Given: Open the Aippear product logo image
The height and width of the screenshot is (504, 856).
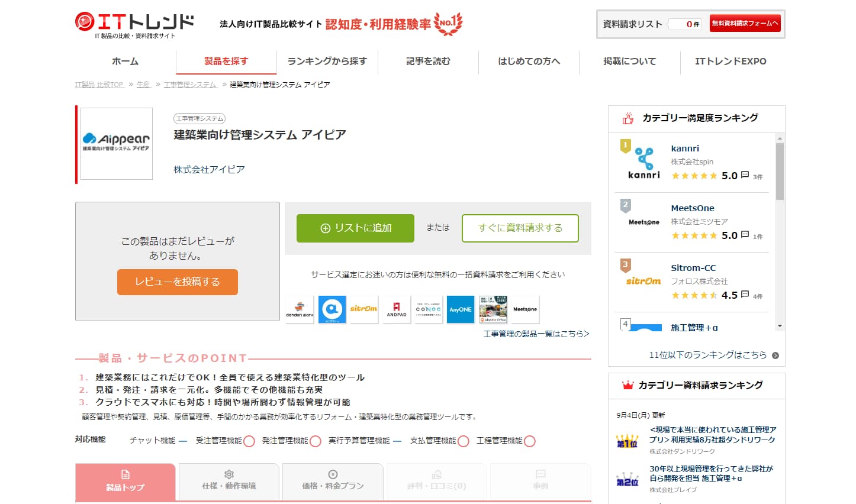Looking at the screenshot, I should pos(117,143).
